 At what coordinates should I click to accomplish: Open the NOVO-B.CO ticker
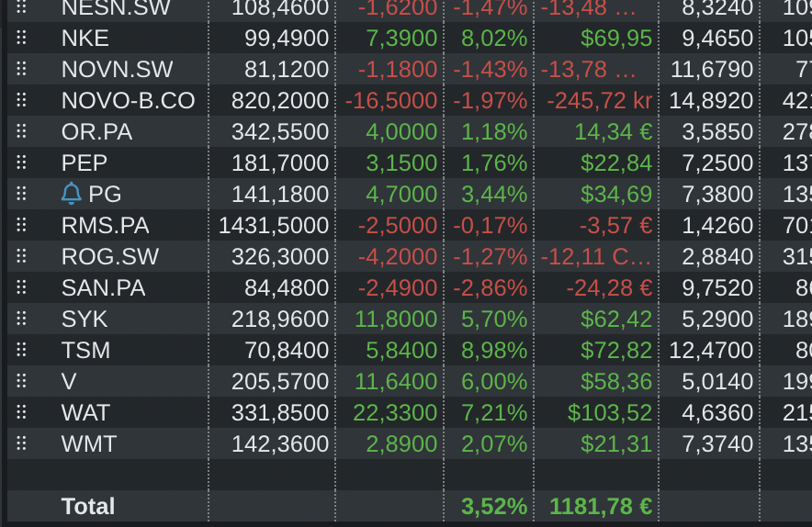click(x=128, y=100)
